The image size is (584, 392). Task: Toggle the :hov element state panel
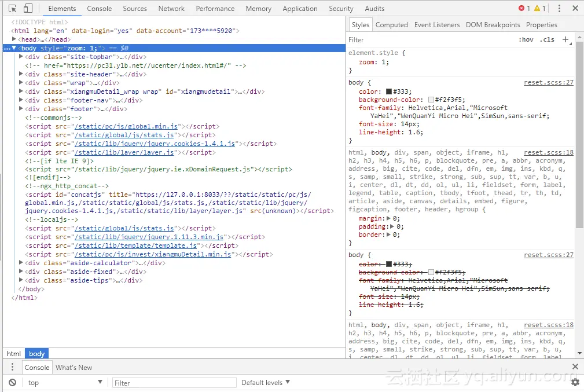526,40
